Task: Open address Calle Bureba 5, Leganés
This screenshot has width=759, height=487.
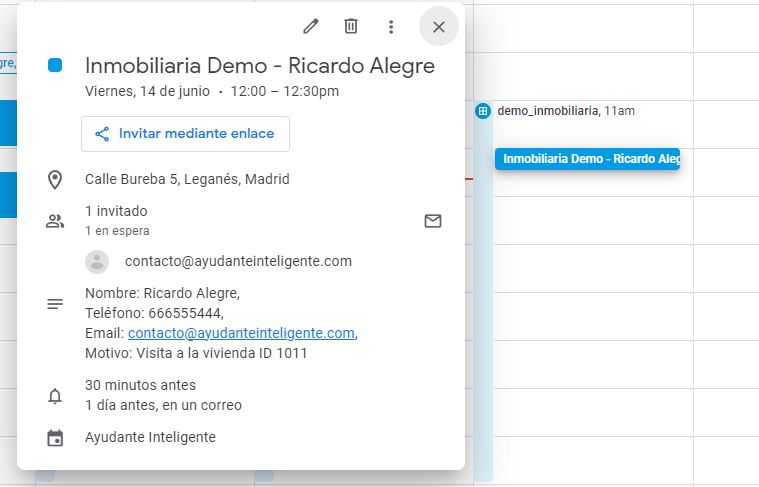Action: [x=187, y=180]
